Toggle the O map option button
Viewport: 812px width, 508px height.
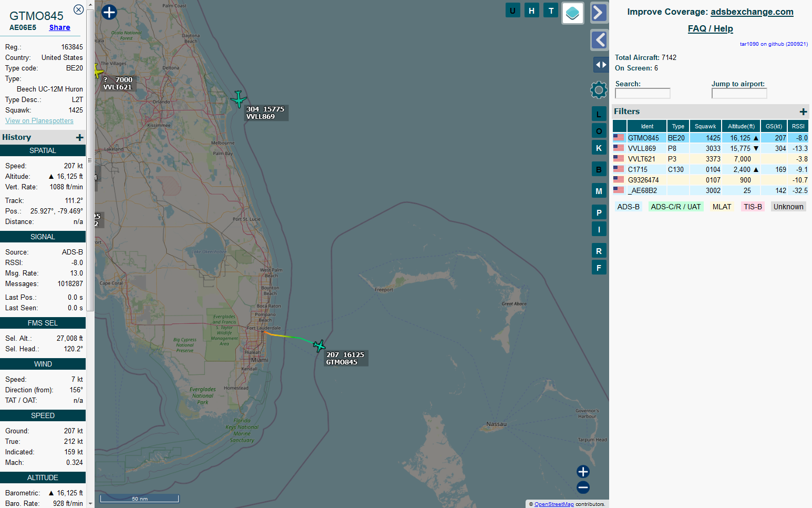[x=599, y=131]
